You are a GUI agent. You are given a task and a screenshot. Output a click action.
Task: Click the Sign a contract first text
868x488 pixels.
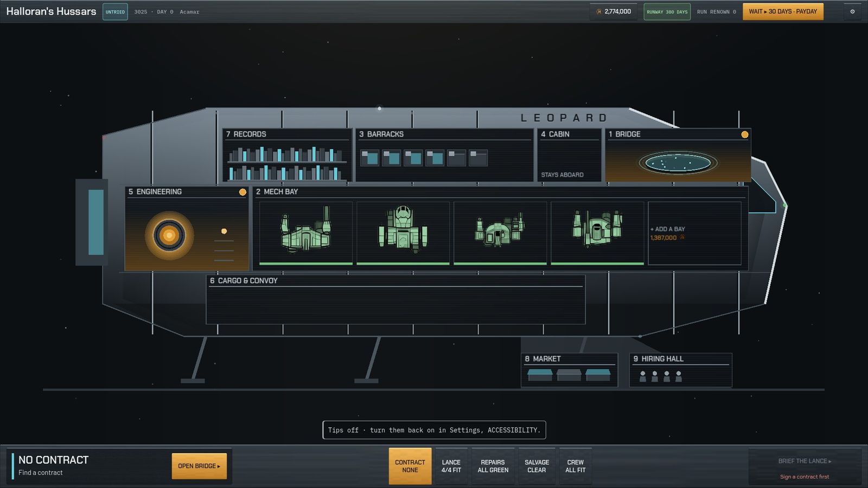tap(805, 477)
